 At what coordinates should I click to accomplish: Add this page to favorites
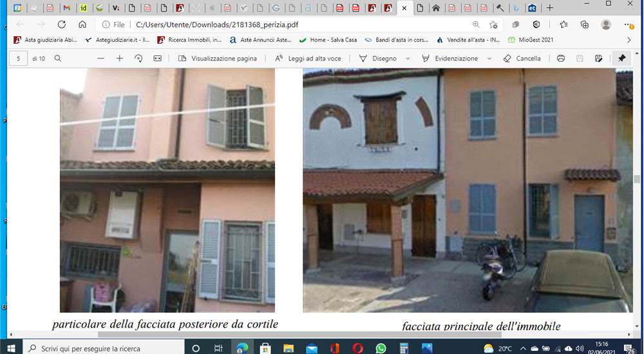click(x=493, y=24)
